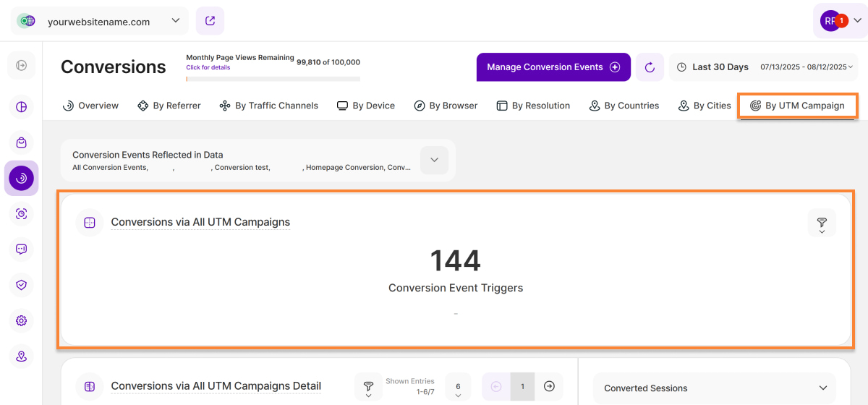Click the 'Click for details' link
868x405 pixels.
click(208, 67)
